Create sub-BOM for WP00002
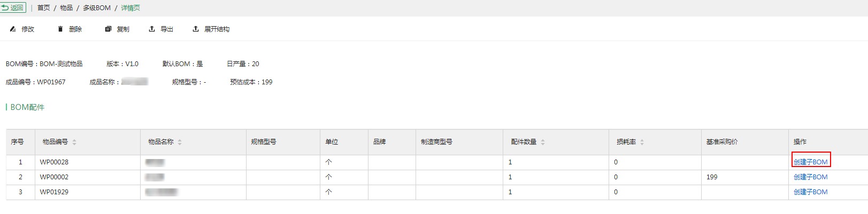The height and width of the screenshot is (214, 868). [810, 177]
